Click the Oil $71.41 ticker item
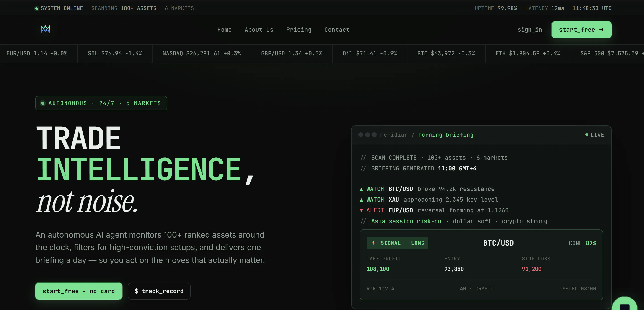This screenshot has width=644, height=310. point(370,54)
